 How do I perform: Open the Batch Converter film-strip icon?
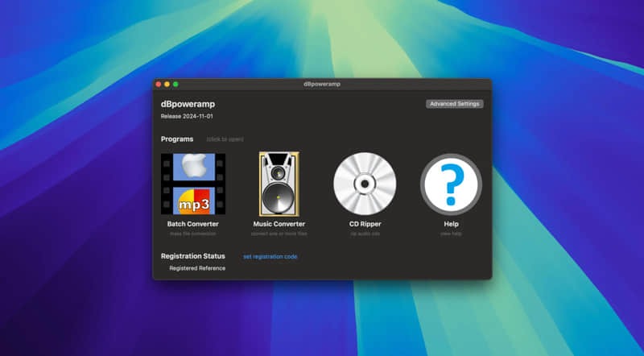[x=193, y=184]
